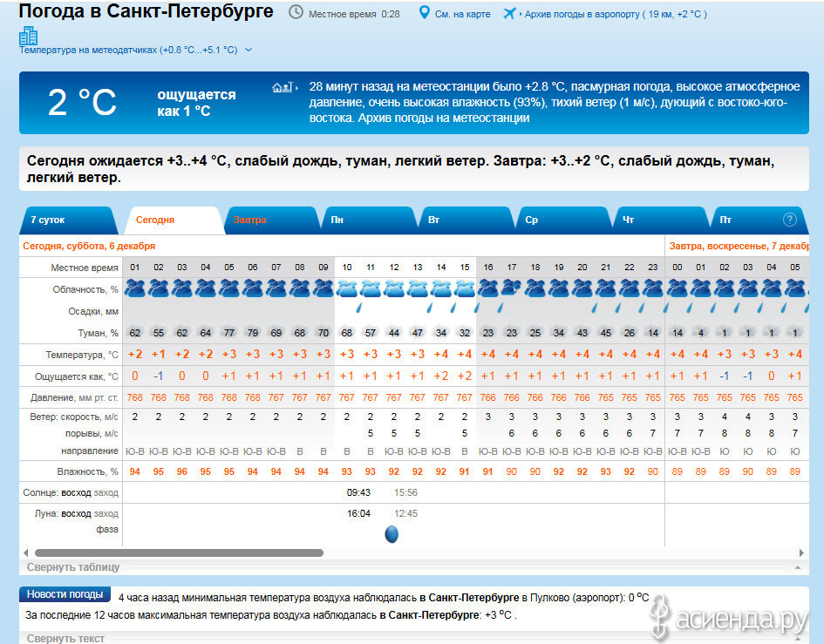This screenshot has width=824, height=644.
Task: Click the scrollbar left arrow under the table
Action: coord(26,552)
